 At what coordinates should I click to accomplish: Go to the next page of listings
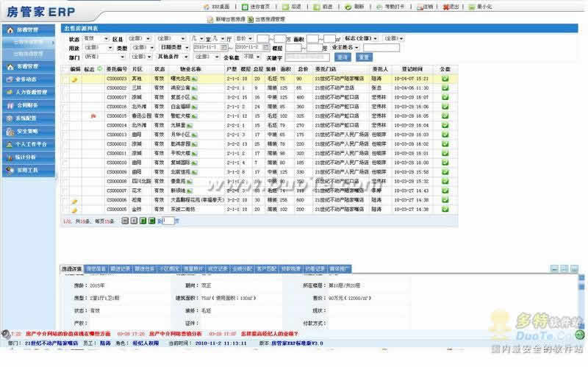[x=144, y=221]
